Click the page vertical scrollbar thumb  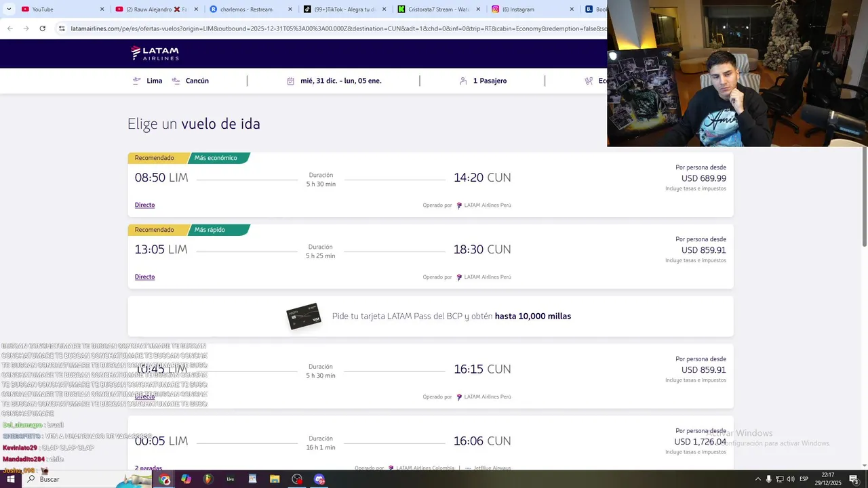click(x=864, y=197)
